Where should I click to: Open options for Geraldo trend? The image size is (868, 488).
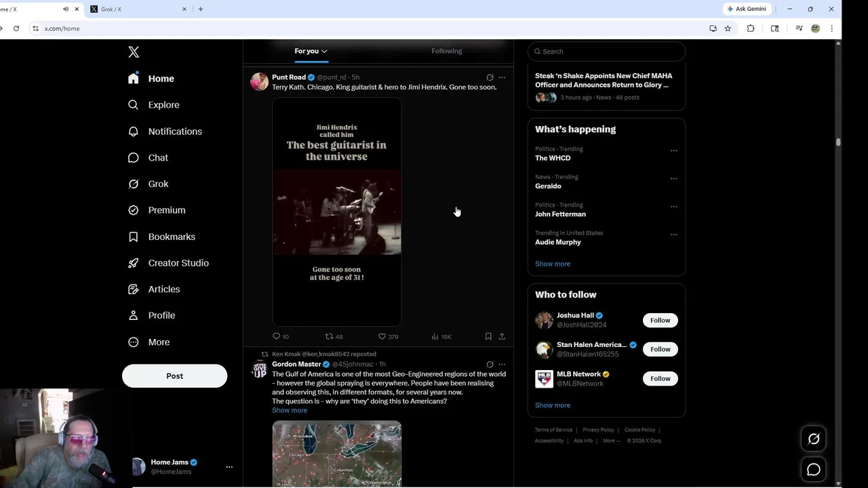pyautogui.click(x=673, y=178)
